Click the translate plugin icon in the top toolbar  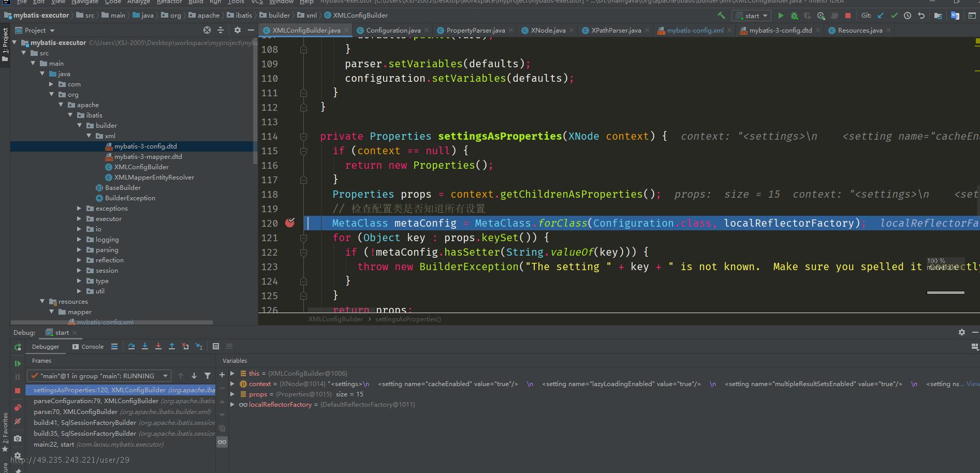point(955,16)
